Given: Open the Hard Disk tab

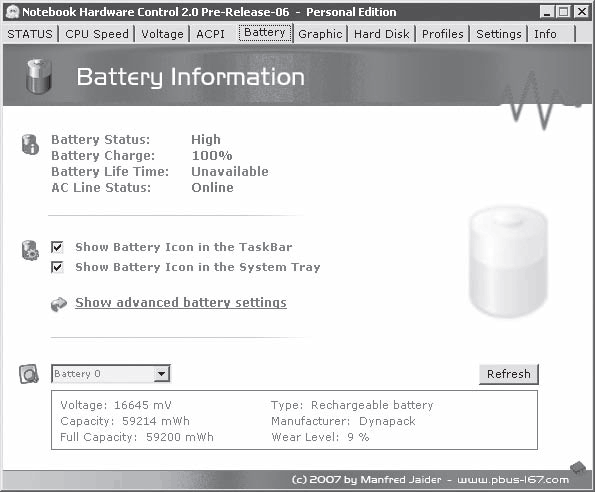Looking at the screenshot, I should click(382, 34).
